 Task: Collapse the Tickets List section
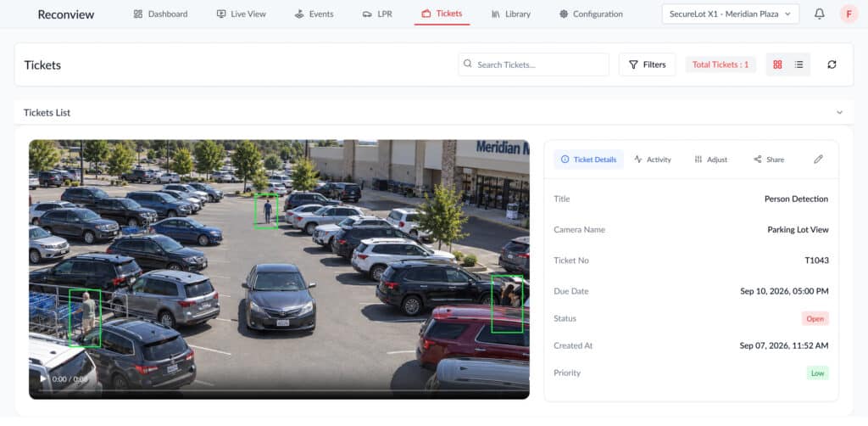tap(839, 113)
